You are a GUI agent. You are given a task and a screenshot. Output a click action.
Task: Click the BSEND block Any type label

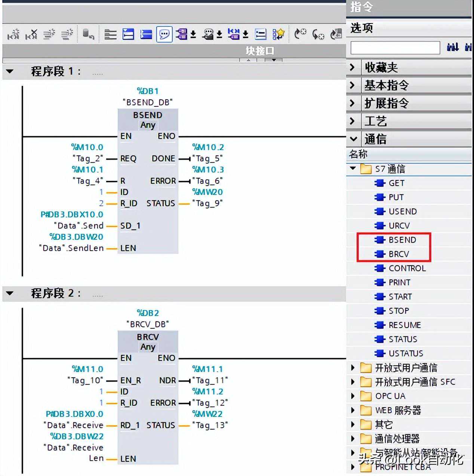148,125
